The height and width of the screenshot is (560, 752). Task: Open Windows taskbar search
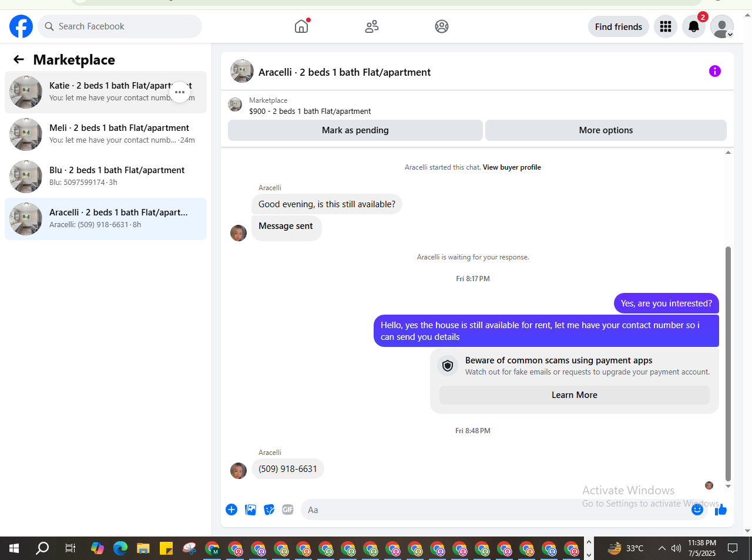click(x=42, y=548)
